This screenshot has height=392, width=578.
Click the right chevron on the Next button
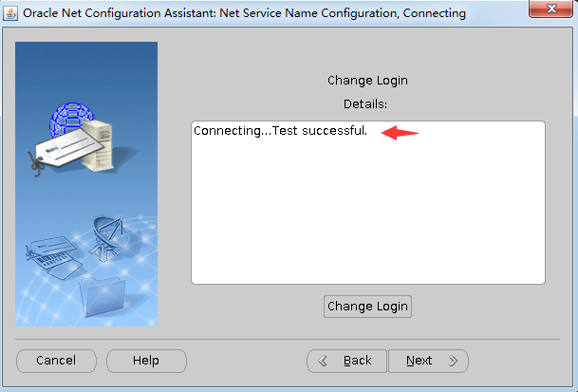[x=453, y=361]
